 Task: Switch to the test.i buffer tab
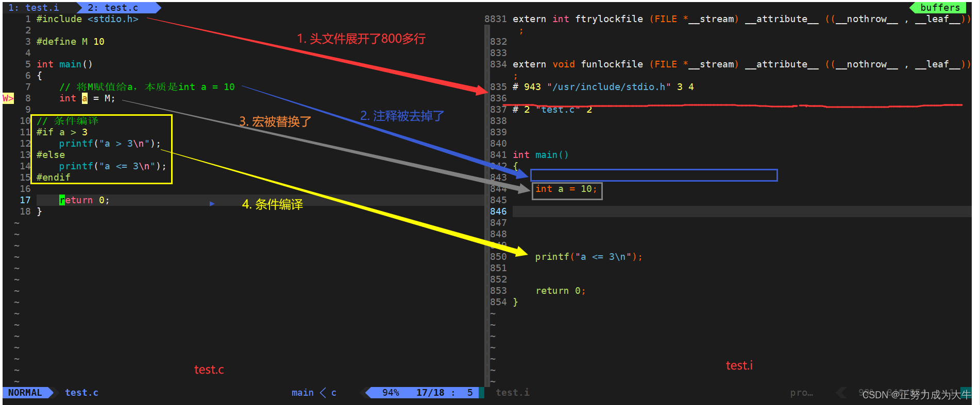pos(34,8)
